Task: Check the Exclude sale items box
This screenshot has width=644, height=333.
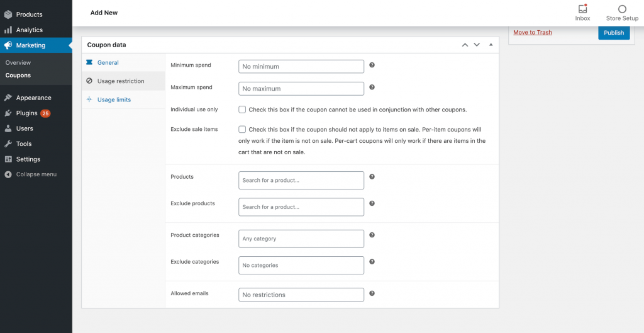Action: coord(242,129)
